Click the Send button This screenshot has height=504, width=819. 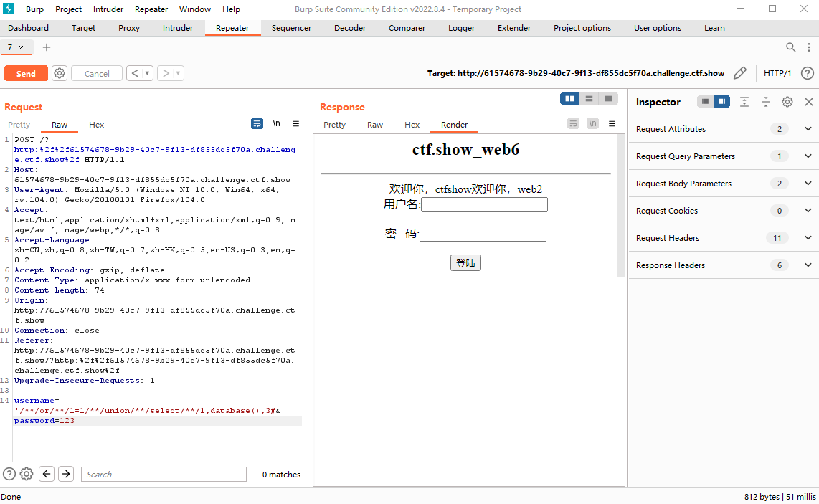[26, 73]
